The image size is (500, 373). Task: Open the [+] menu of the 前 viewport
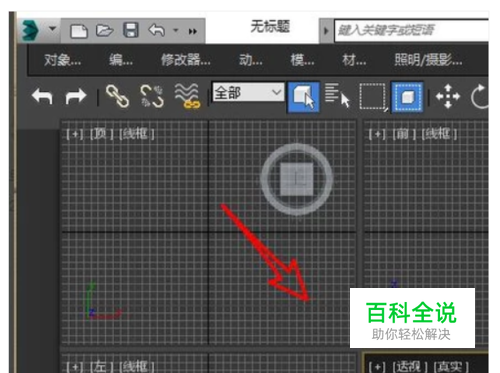click(377, 134)
